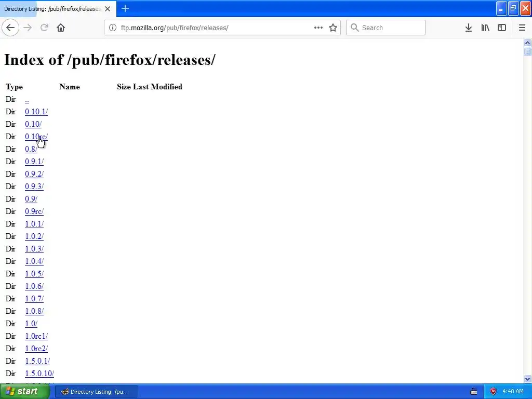The height and width of the screenshot is (399, 532).
Task: Click the 'Name' column header text
Action: 70,87
